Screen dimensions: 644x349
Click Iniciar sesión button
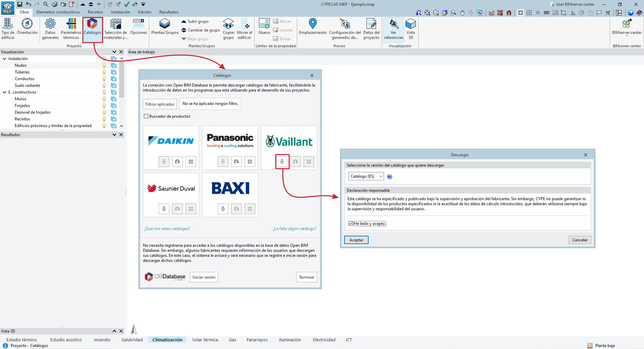204,277
